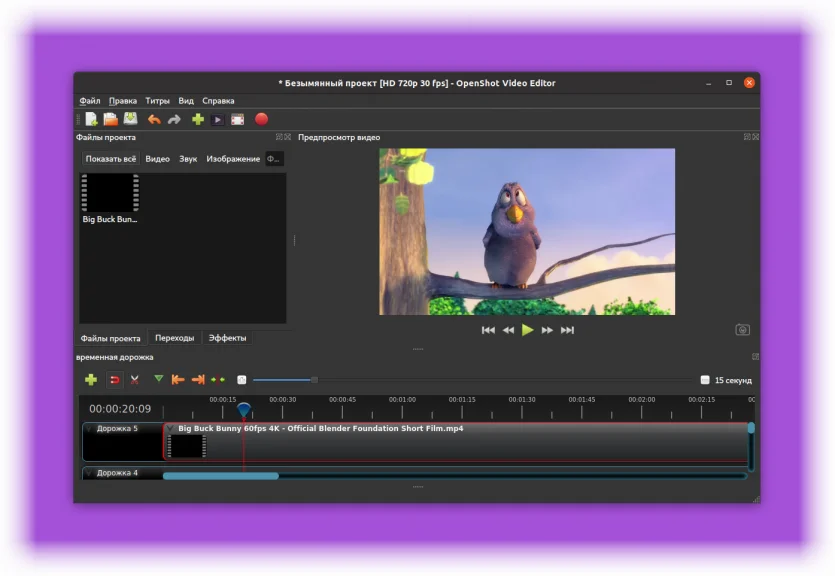Click the green Import Files plus icon
835x576 pixels.
click(198, 119)
